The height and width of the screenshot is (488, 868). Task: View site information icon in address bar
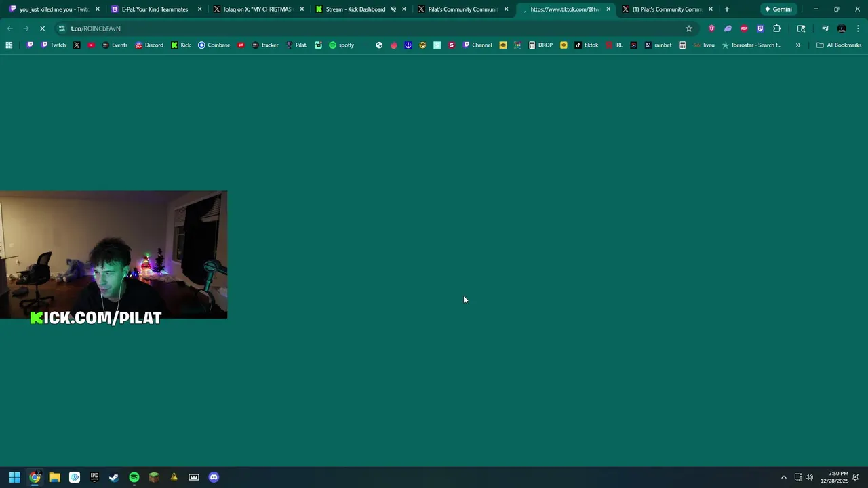62,28
